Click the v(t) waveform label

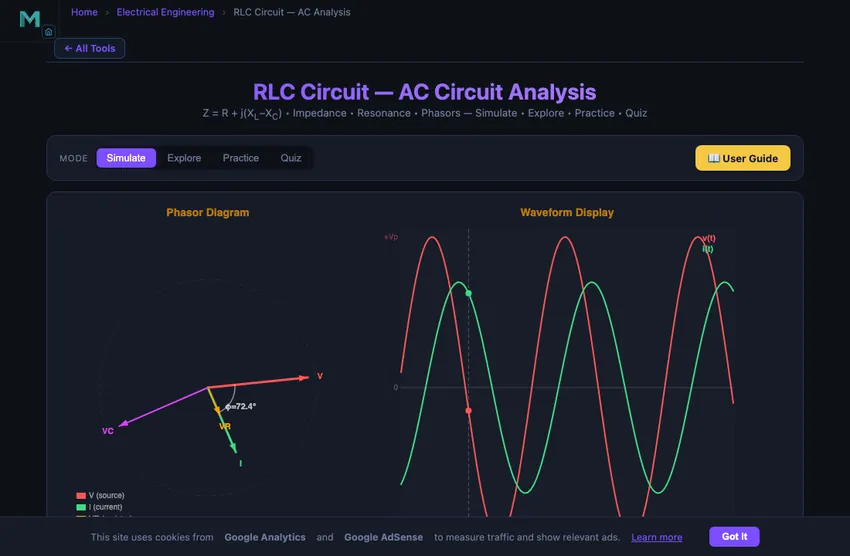(x=709, y=238)
